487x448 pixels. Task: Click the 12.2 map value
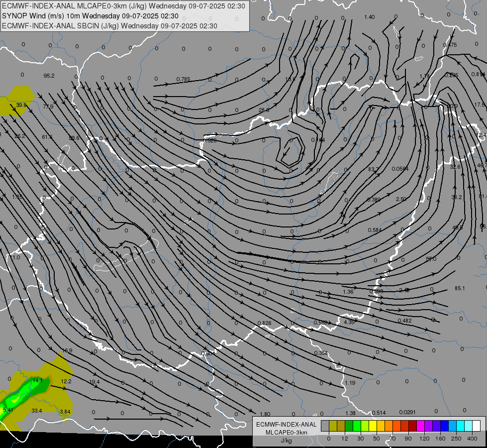pos(66,381)
